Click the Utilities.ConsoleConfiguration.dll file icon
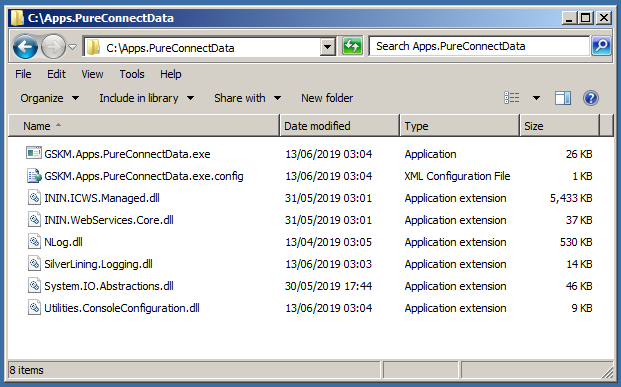This screenshot has width=621, height=387. tap(34, 307)
